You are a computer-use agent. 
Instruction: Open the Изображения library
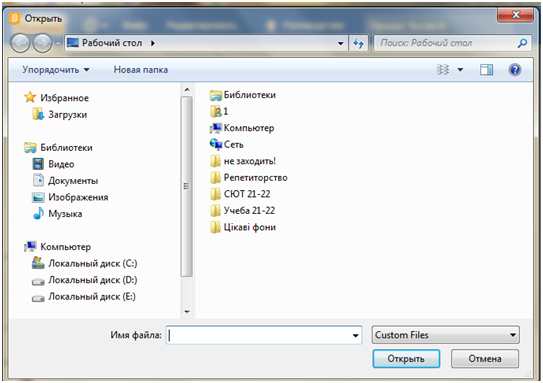78,197
